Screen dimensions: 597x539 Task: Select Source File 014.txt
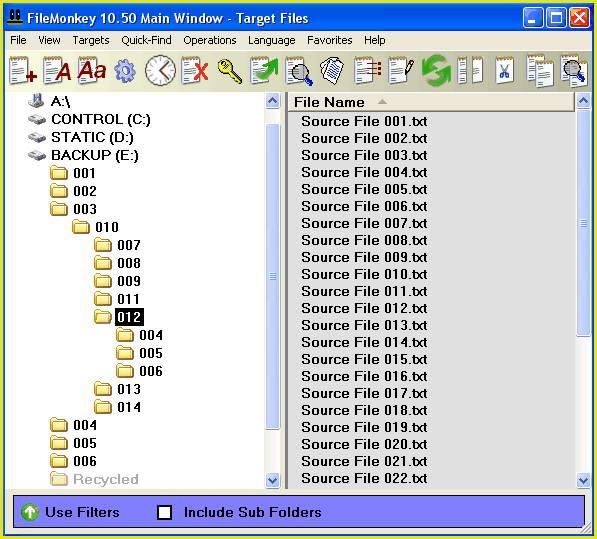(364, 342)
